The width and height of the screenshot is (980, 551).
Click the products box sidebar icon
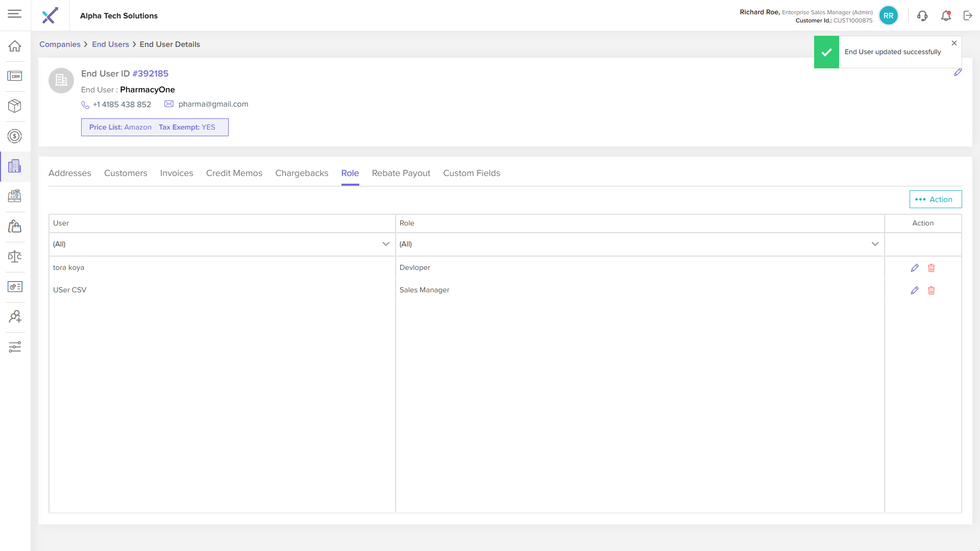click(15, 106)
